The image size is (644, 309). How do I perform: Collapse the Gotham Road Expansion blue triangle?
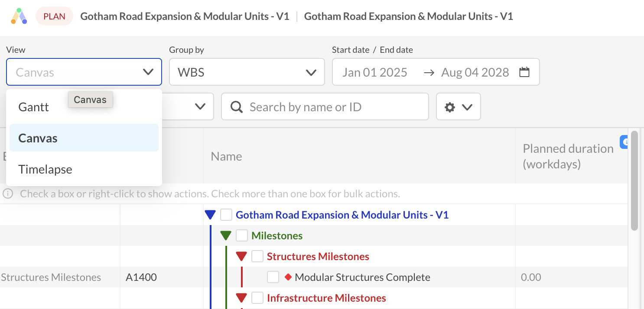pyautogui.click(x=210, y=215)
